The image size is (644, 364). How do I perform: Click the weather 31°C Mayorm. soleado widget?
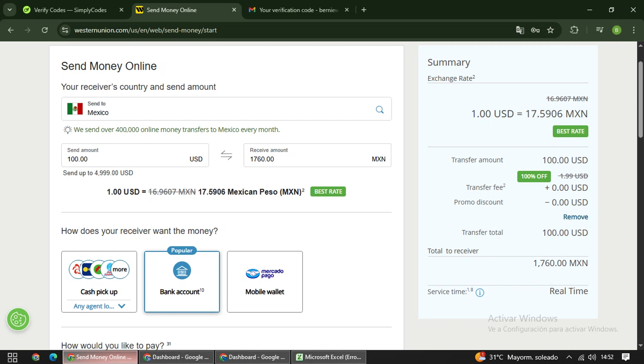click(517, 357)
